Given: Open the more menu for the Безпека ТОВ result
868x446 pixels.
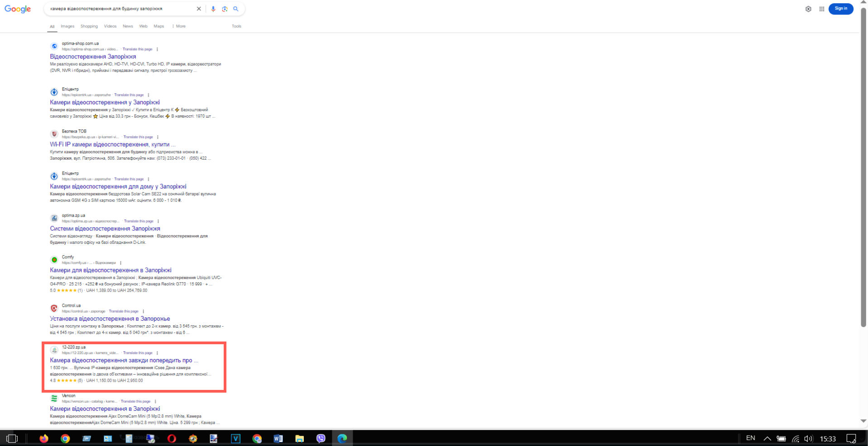Looking at the screenshot, I should [x=158, y=137].
